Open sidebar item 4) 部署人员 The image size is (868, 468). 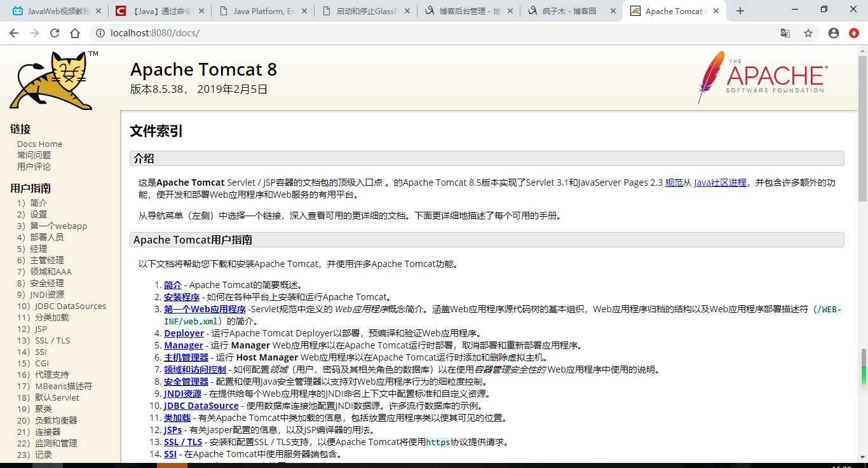[40, 237]
